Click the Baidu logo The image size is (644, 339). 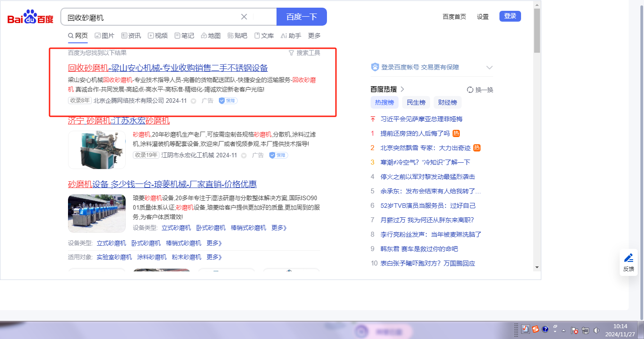(30, 18)
